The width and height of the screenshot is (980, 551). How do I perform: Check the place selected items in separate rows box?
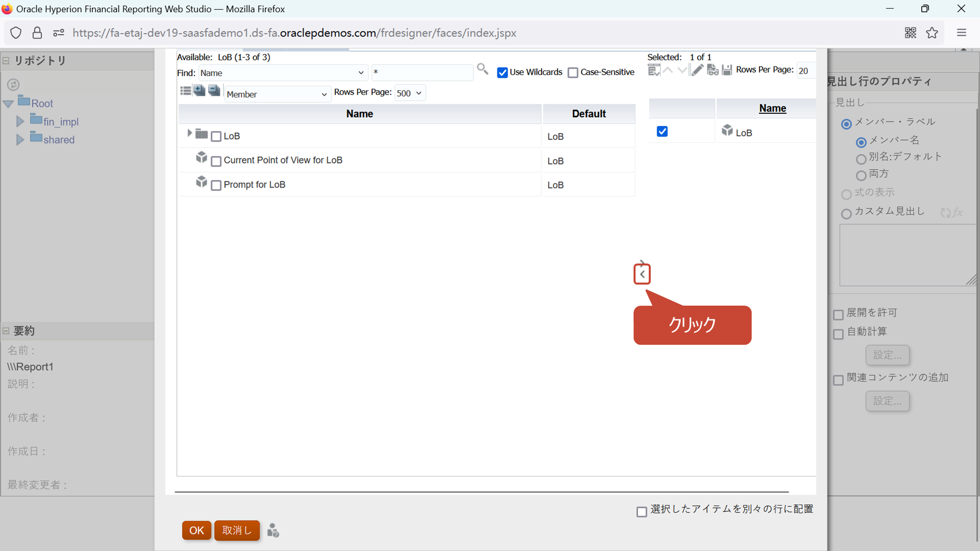(641, 512)
